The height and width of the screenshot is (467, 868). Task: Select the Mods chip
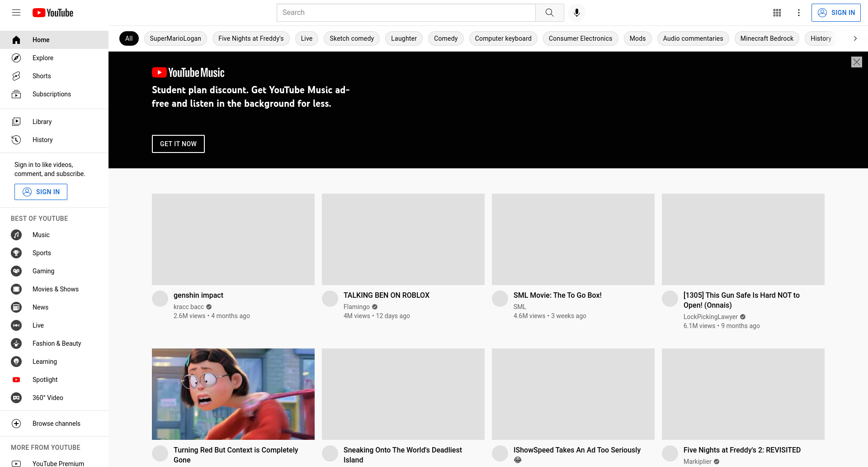637,38
